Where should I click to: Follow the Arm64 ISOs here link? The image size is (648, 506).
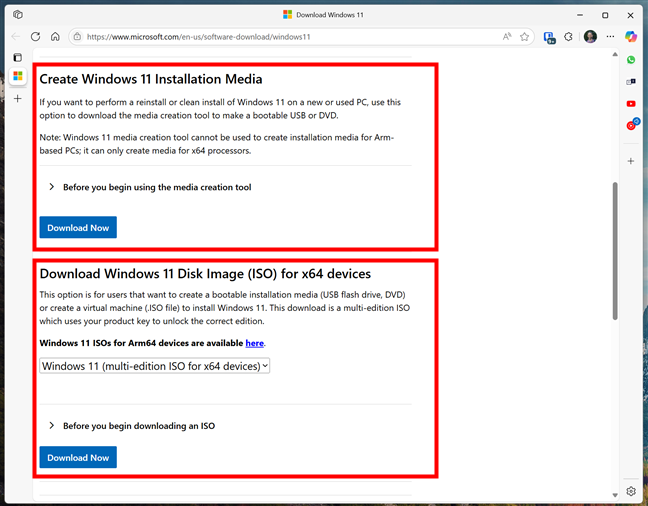[x=255, y=343]
